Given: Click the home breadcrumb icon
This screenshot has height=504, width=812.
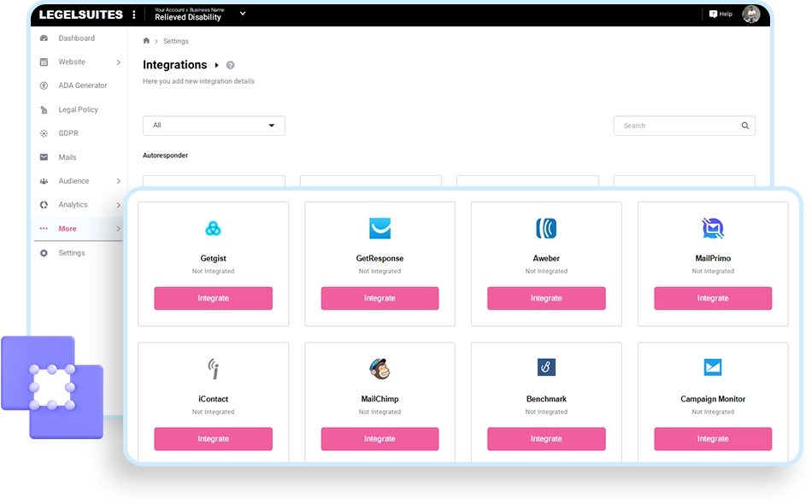Looking at the screenshot, I should coord(146,41).
